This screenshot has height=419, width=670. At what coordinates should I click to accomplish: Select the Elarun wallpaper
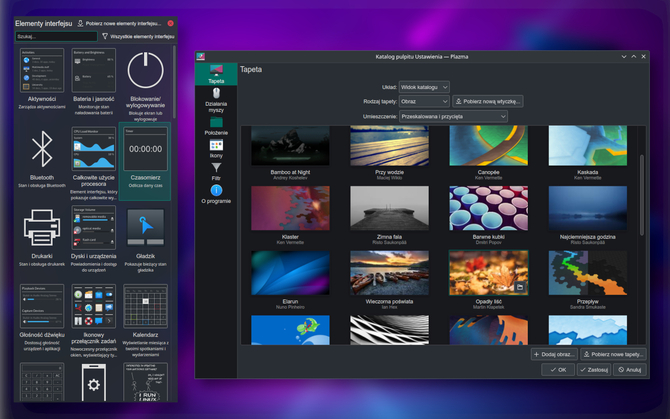[x=290, y=273]
